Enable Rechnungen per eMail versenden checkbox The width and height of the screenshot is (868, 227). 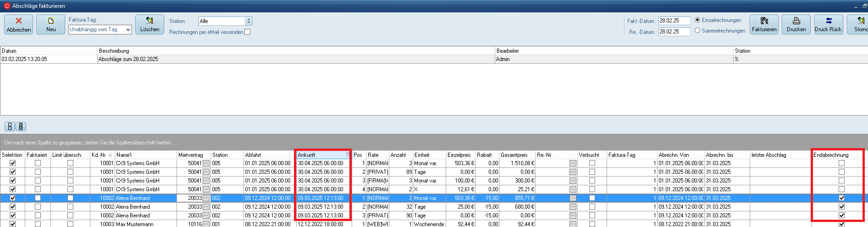[248, 32]
